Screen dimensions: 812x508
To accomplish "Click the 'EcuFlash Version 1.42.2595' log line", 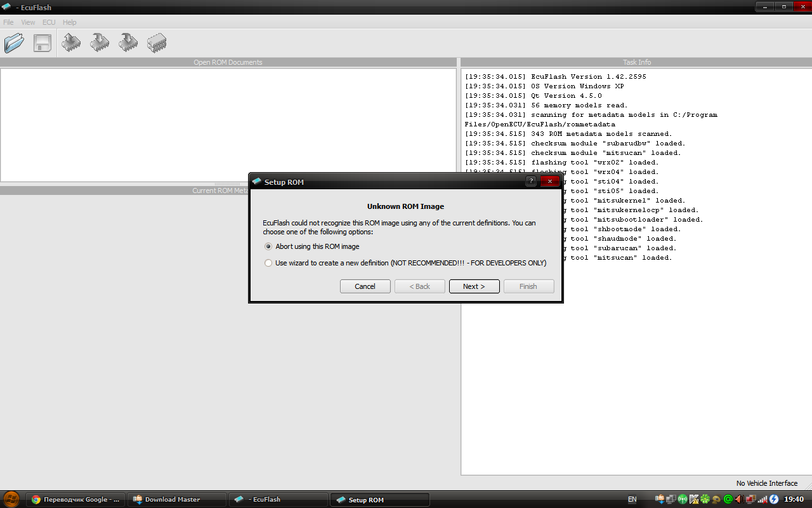I will click(x=556, y=77).
